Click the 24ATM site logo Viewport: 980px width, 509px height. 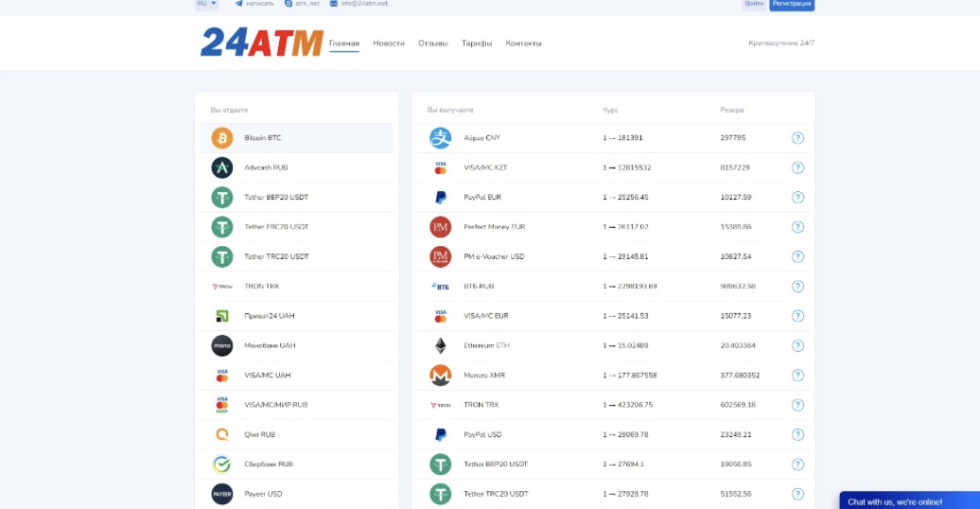pos(261,43)
